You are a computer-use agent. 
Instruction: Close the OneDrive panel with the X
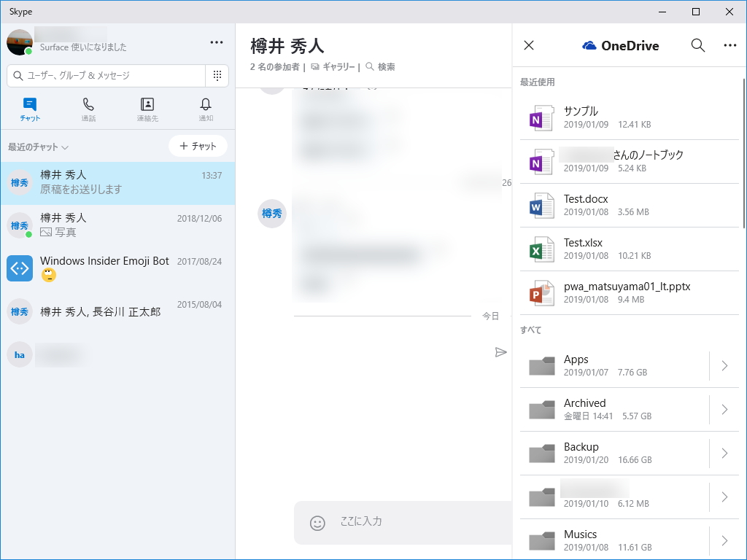tap(528, 45)
